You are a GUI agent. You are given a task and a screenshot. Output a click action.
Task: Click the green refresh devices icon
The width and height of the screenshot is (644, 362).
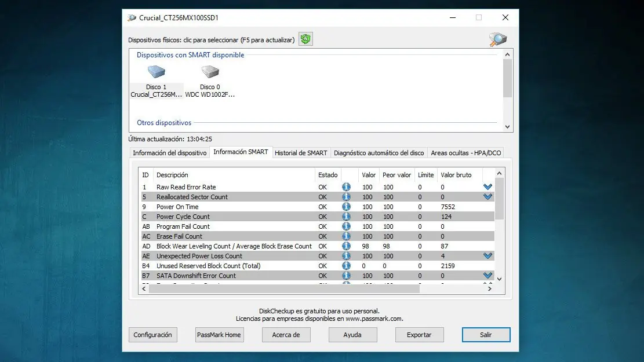(305, 39)
